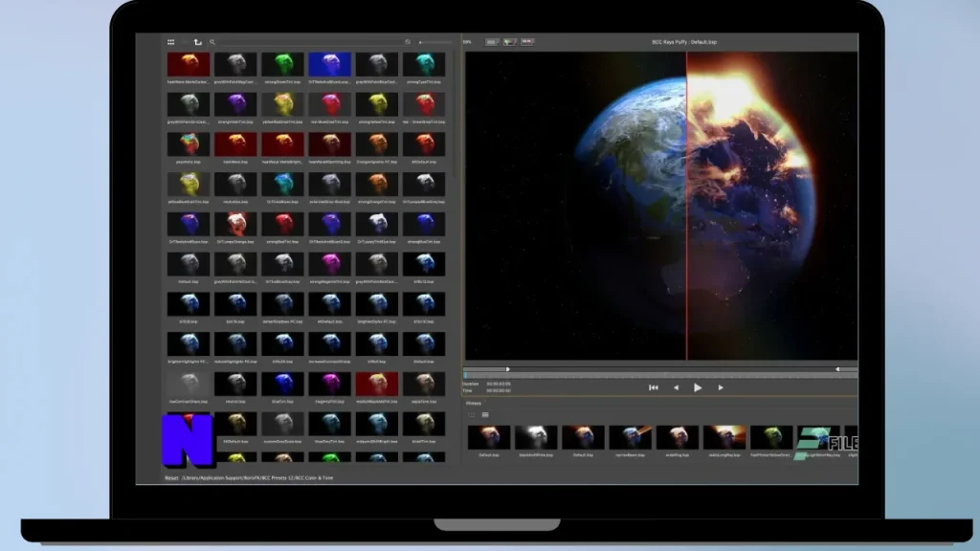Click into the preset search field
The width and height of the screenshot is (980, 551).
[x=309, y=42]
